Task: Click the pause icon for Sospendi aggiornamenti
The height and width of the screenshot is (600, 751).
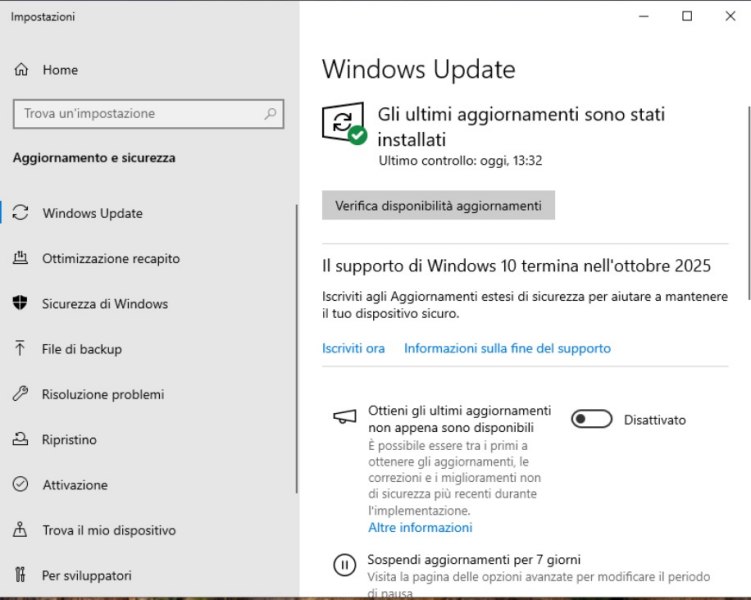Action: [x=344, y=565]
